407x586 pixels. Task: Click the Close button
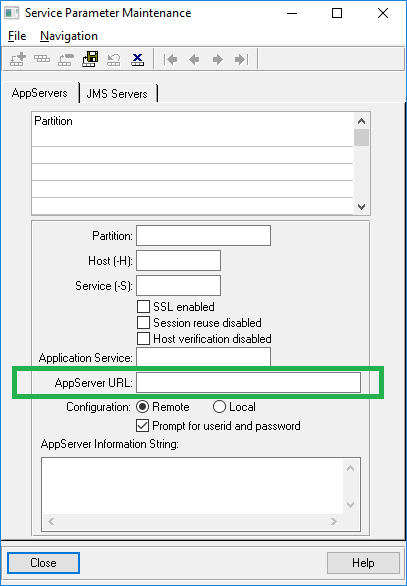[43, 563]
